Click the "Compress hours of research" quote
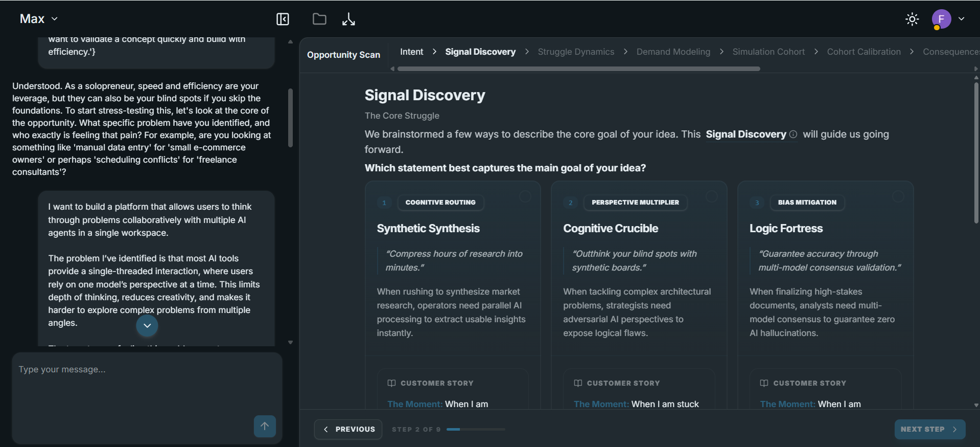980x447 pixels. click(454, 260)
